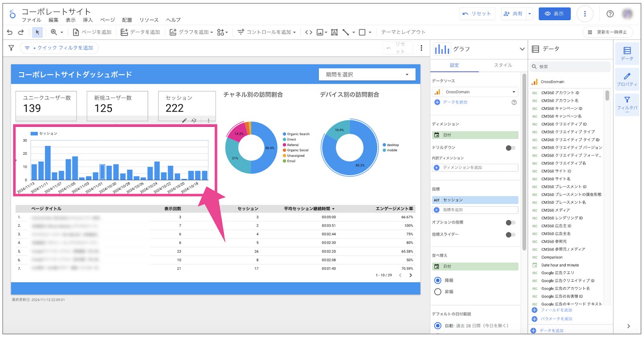This screenshot has width=644, height=337.
Task: Switch to the 設定 tab
Action: (x=454, y=65)
